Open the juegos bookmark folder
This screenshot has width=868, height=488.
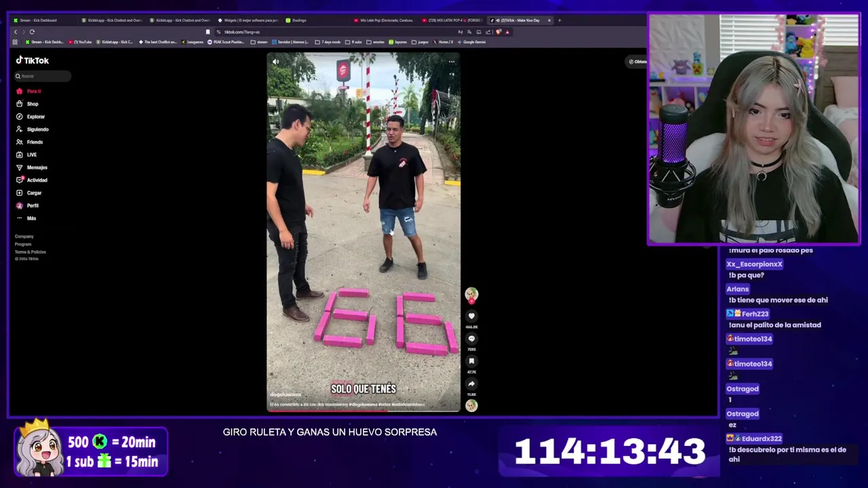click(420, 42)
